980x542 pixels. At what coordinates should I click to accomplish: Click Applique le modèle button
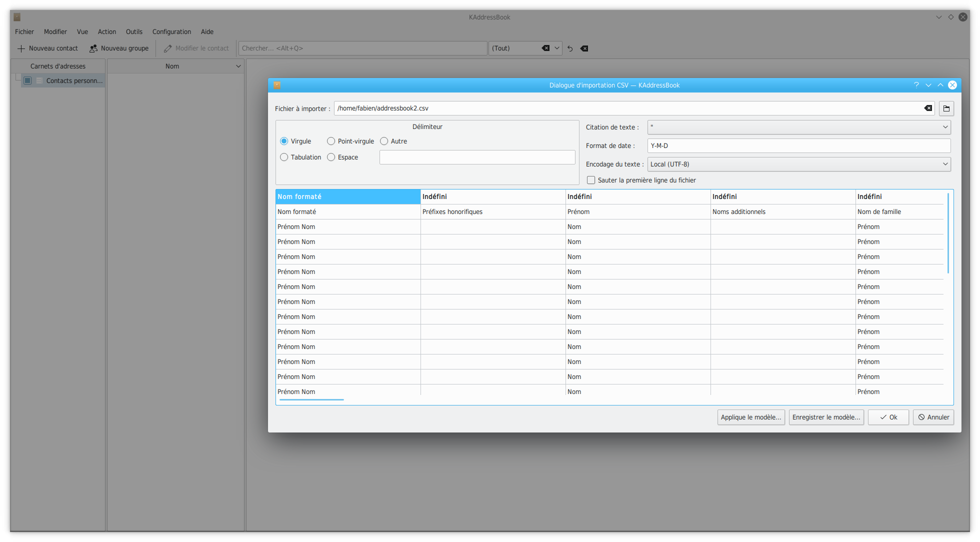tap(751, 417)
